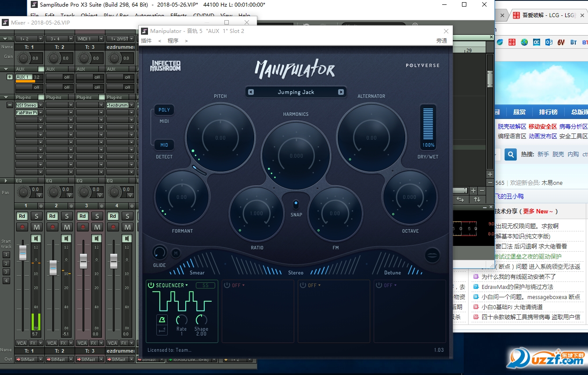588x375 pixels.
Task: Toggle the Sequencer modulator power button
Action: [x=151, y=285]
